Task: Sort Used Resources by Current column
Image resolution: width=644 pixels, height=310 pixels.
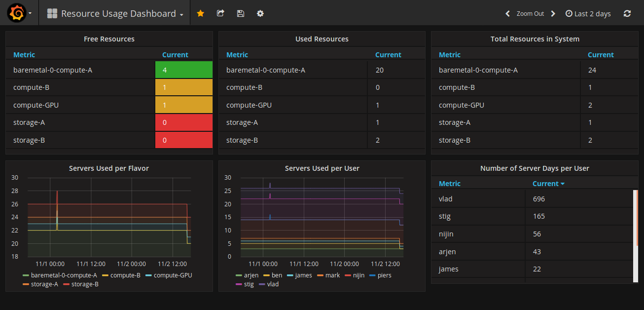Action: tap(388, 55)
